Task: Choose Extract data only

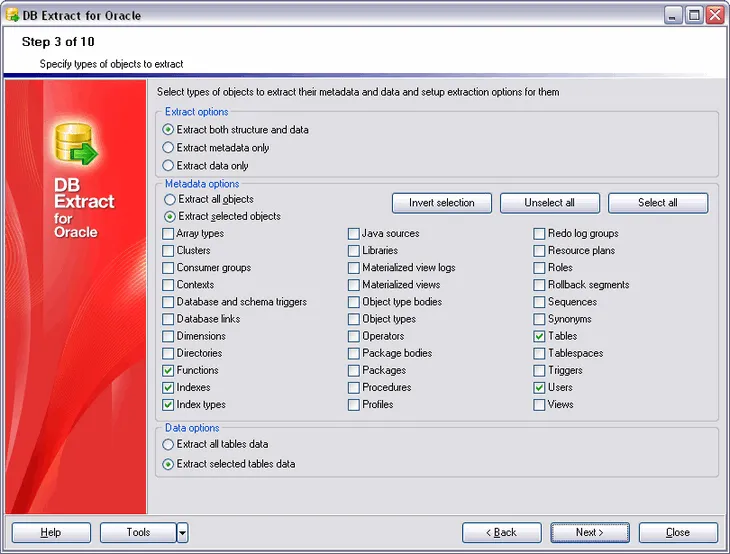Action: [168, 166]
